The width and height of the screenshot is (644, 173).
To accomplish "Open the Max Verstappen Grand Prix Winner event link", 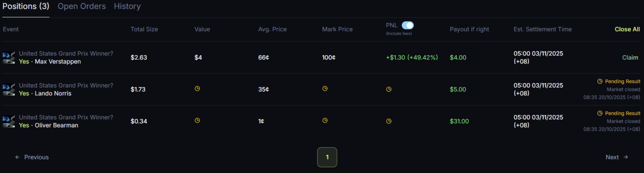I will tap(66, 54).
